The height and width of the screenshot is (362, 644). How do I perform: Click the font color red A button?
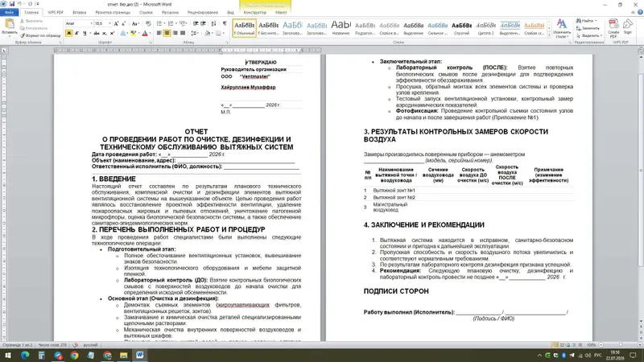tap(145, 33)
